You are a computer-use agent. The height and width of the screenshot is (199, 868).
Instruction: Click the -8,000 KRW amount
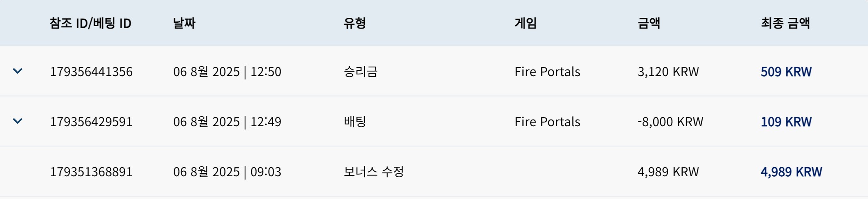point(670,122)
